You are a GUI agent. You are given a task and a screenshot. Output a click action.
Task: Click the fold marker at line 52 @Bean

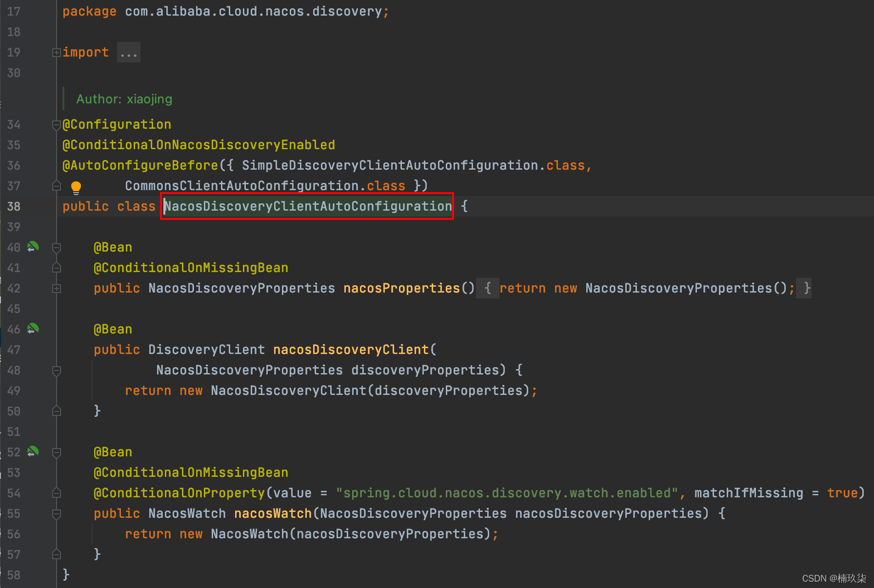coord(57,452)
